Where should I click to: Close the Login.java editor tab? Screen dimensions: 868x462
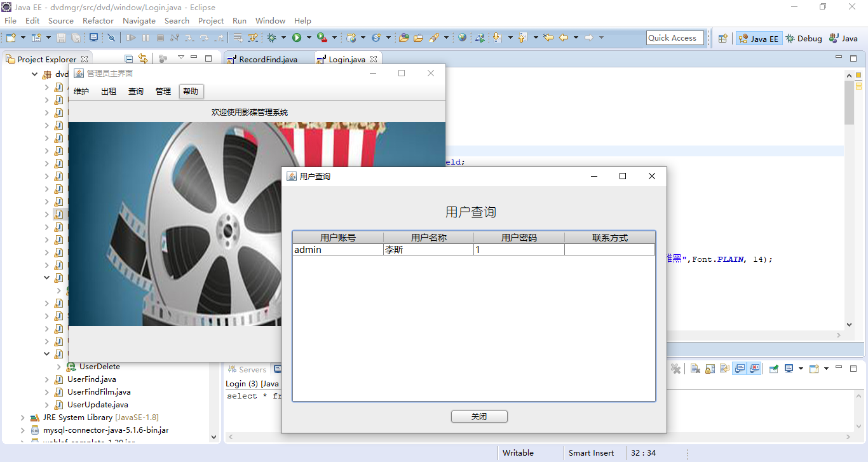point(374,59)
